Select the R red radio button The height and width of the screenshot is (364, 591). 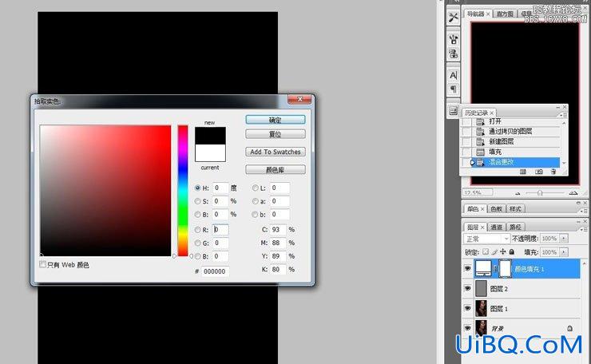click(x=197, y=229)
